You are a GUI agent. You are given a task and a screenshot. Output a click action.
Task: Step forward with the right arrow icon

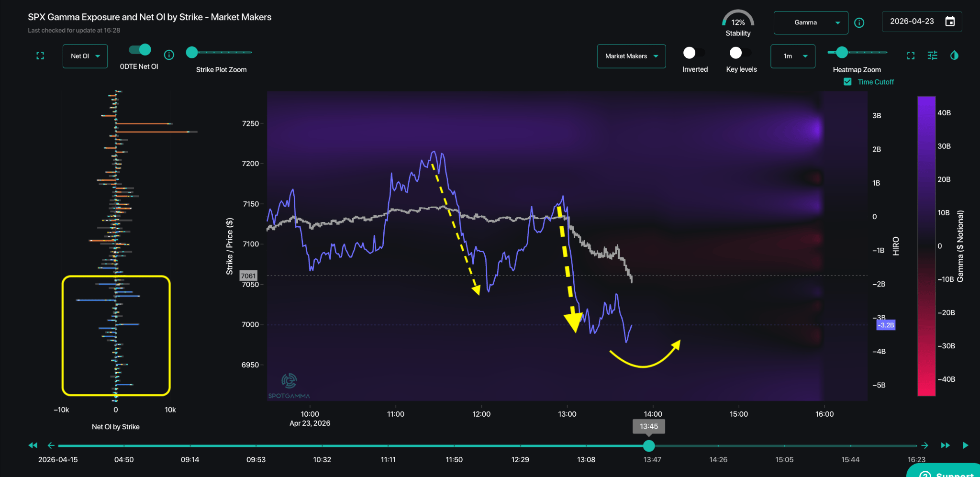(x=924, y=445)
